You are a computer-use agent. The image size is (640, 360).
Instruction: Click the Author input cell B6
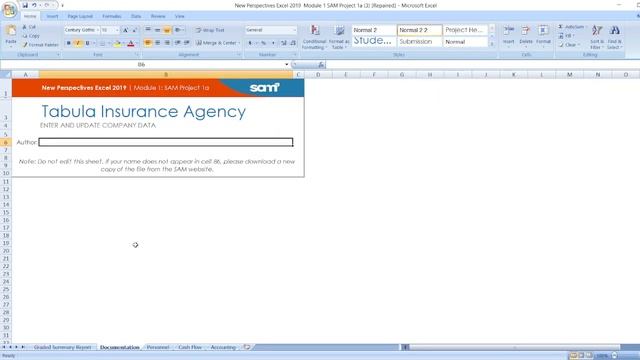click(x=166, y=142)
